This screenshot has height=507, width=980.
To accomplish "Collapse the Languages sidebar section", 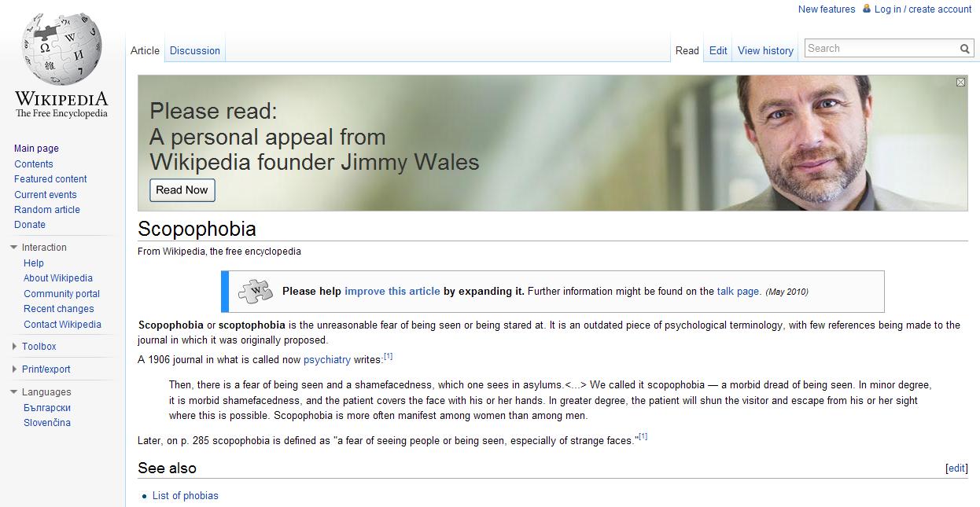I will pyautogui.click(x=14, y=392).
